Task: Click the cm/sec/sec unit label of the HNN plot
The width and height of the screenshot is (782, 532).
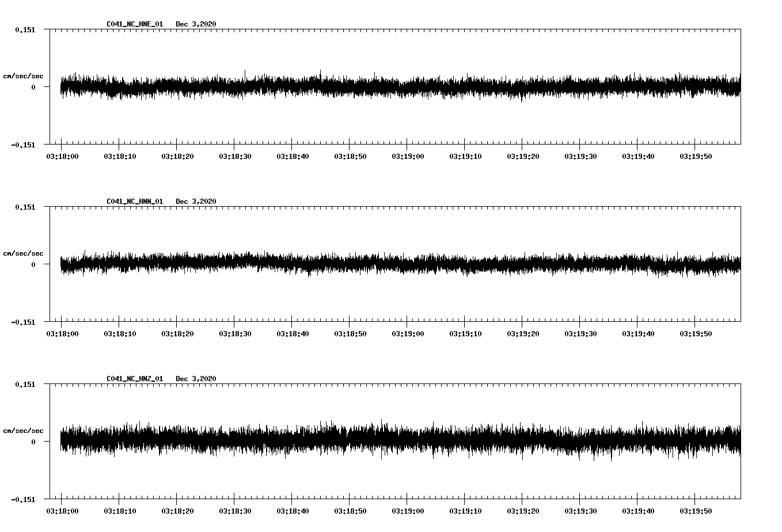Action: [23, 253]
